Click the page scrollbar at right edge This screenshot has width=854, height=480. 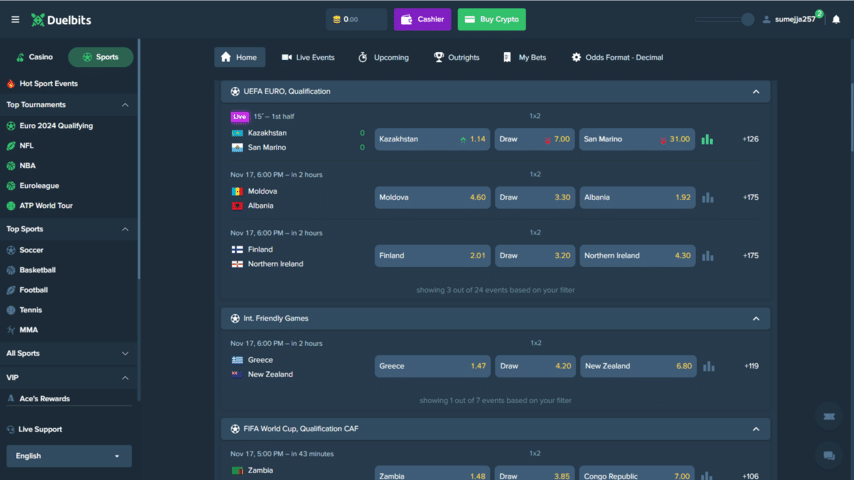pos(852,117)
